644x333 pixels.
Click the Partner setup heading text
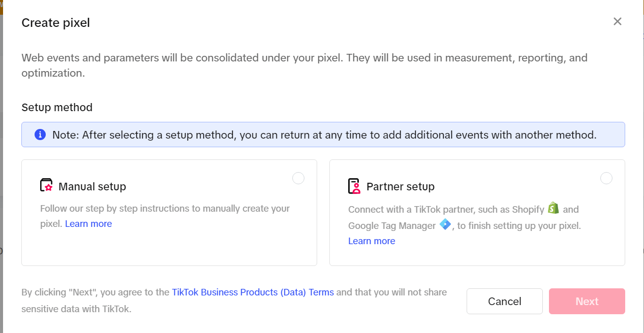point(400,187)
